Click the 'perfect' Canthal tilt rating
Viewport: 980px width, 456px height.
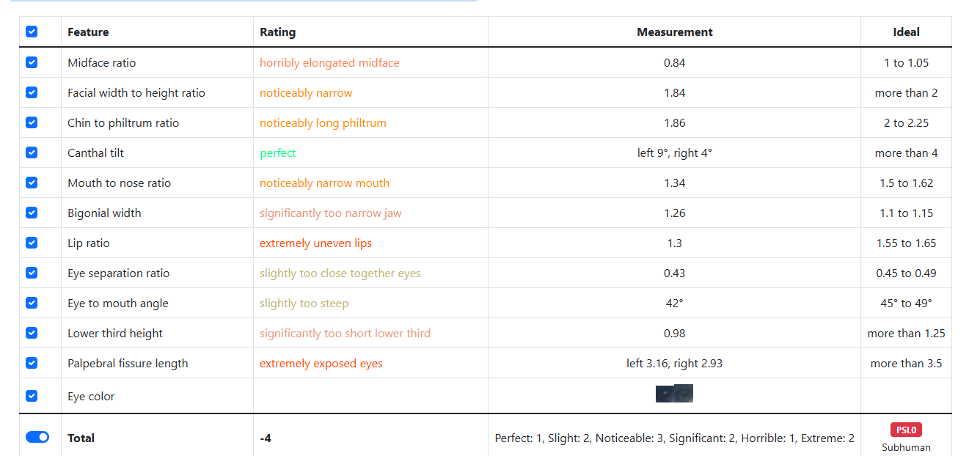278,153
